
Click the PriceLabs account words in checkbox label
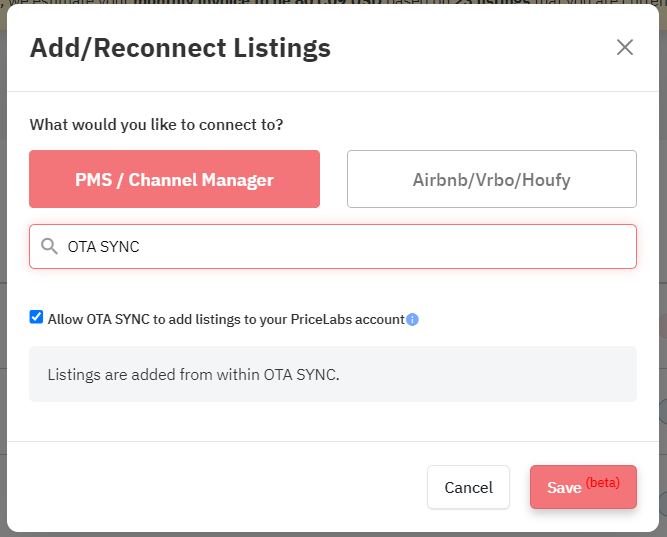(x=348, y=320)
